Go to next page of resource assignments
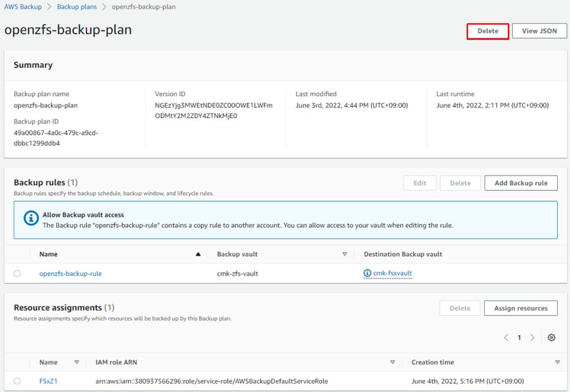 tap(532, 337)
